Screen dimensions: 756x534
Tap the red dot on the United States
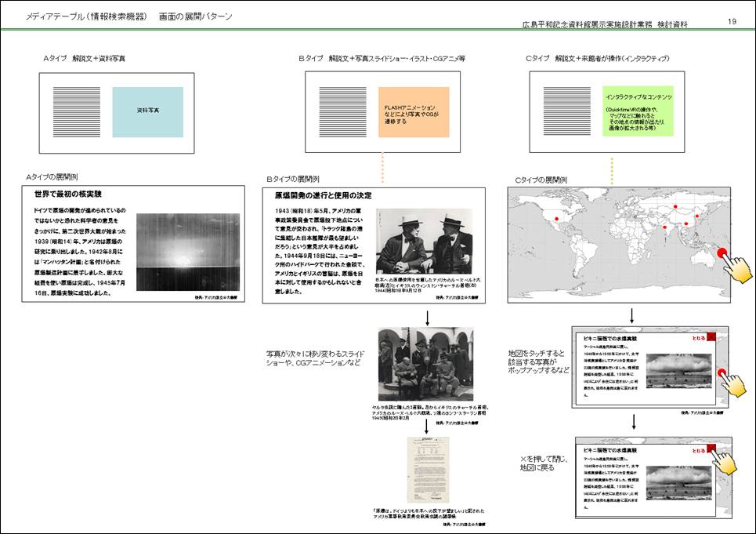click(556, 219)
